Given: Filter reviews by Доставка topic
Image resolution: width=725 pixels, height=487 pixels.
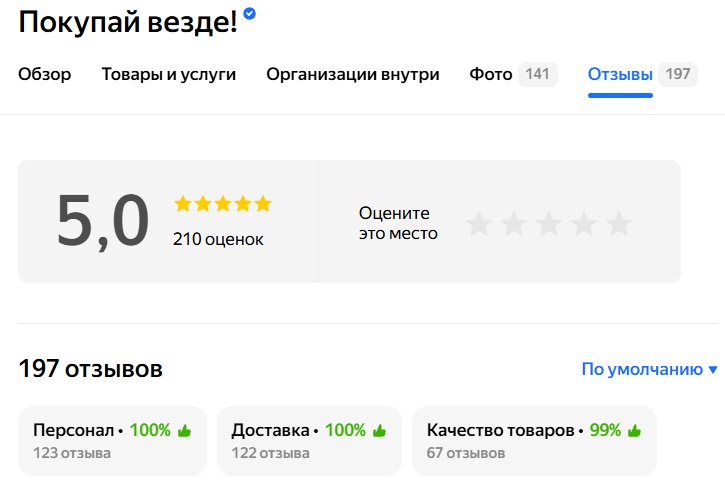Looking at the screenshot, I should (309, 440).
